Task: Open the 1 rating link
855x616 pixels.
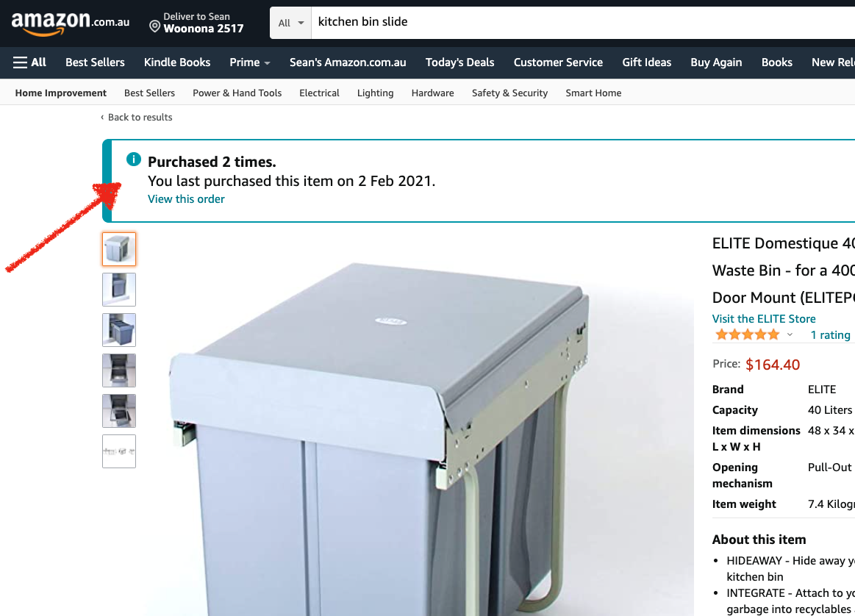Action: (x=831, y=334)
